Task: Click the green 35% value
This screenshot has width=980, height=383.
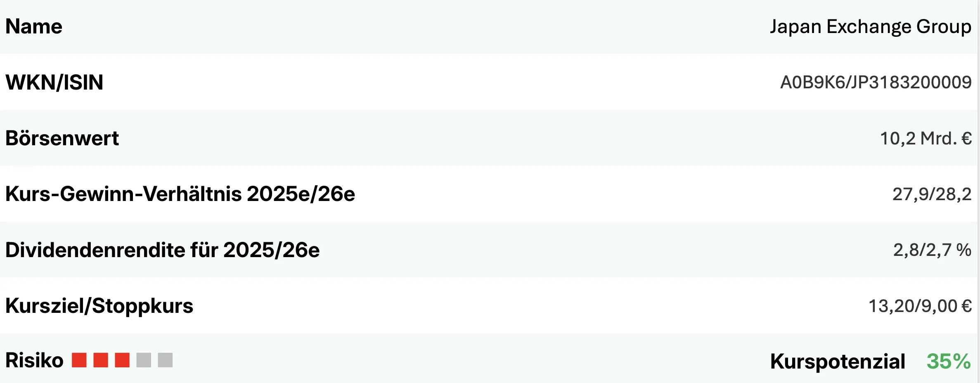Action: click(948, 362)
